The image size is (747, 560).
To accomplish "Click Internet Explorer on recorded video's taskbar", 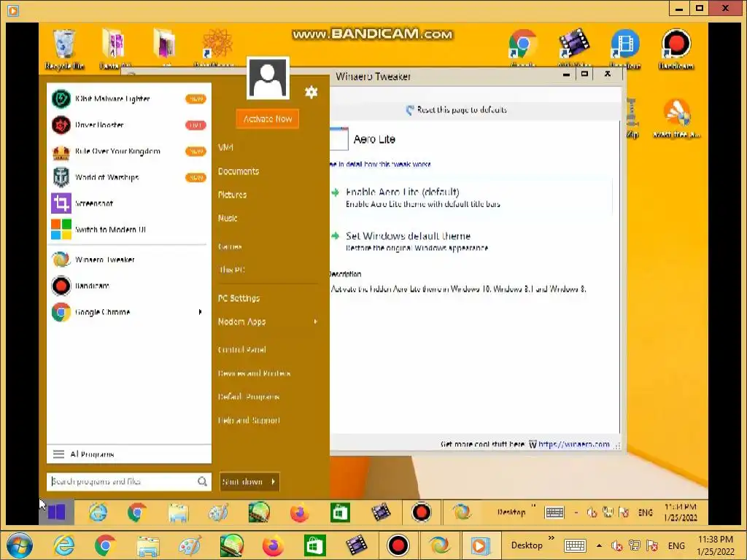I will [98, 513].
